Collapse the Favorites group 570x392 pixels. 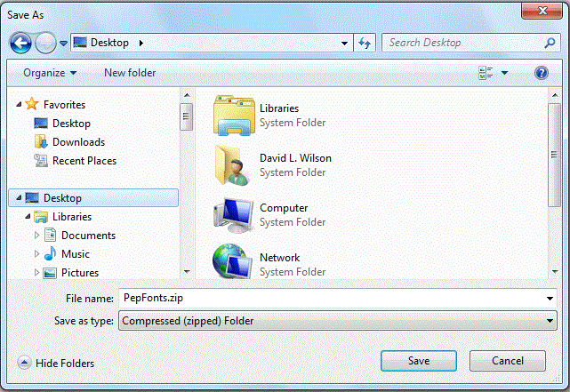tap(19, 105)
